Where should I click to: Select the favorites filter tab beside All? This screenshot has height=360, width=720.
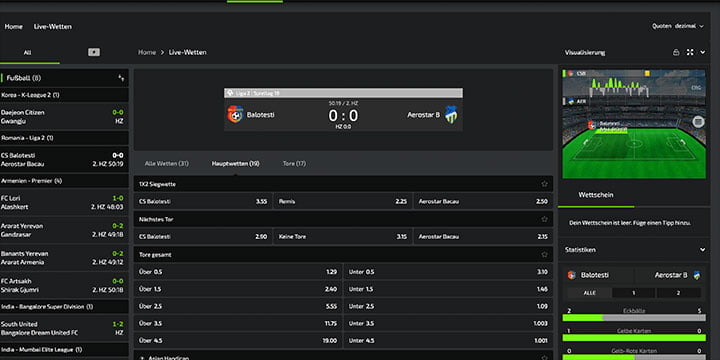pos(94,52)
